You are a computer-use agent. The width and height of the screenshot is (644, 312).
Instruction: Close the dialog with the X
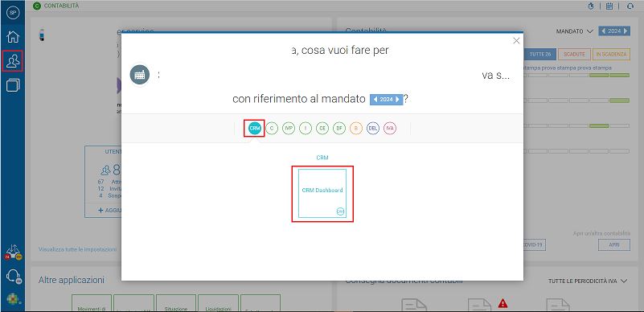click(516, 41)
